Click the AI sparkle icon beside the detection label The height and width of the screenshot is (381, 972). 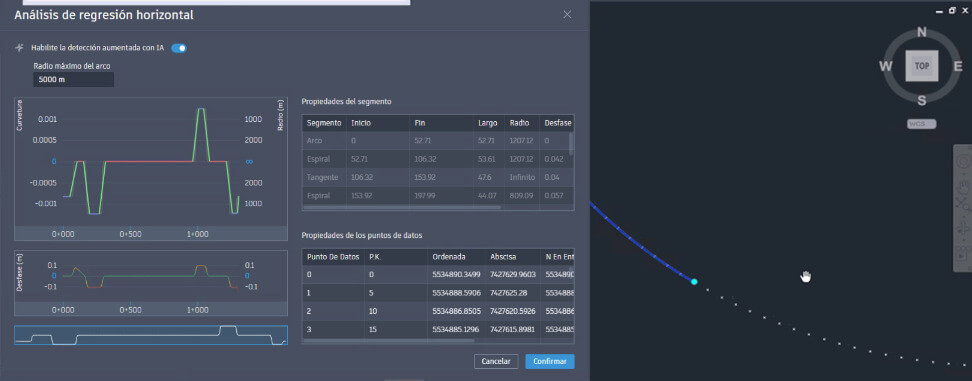tap(19, 48)
